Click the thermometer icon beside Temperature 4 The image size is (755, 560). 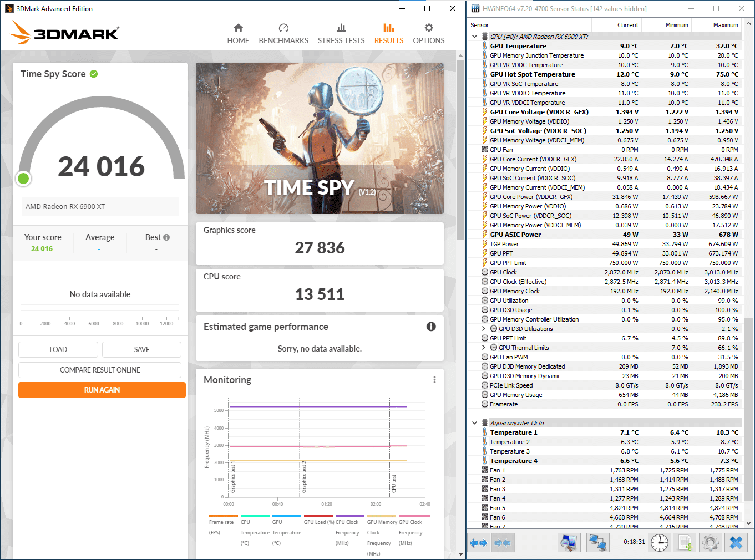coord(484,461)
